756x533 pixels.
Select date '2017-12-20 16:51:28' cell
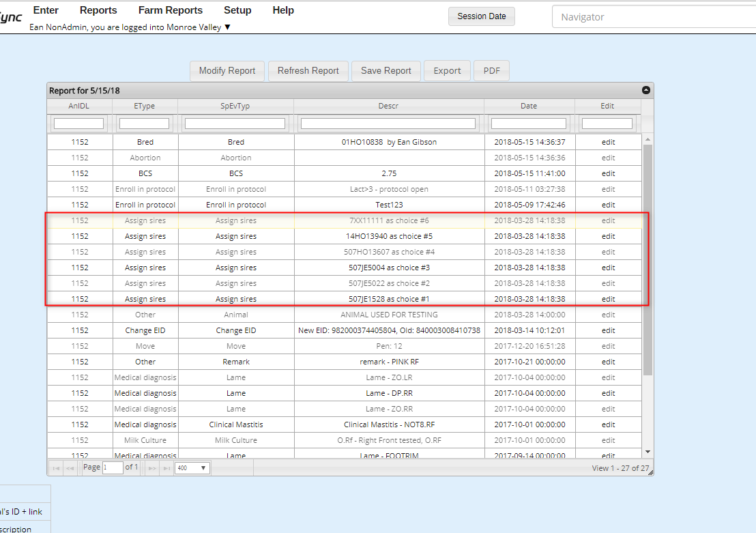click(x=529, y=346)
